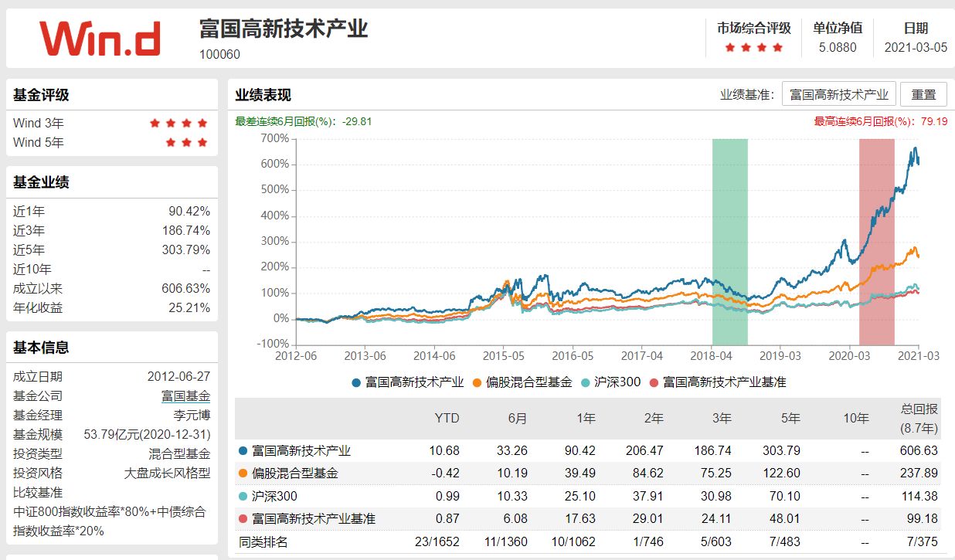Click 富国高新技术产业 6月 value 33.26
Screen dimensions: 955x560
coord(512,450)
